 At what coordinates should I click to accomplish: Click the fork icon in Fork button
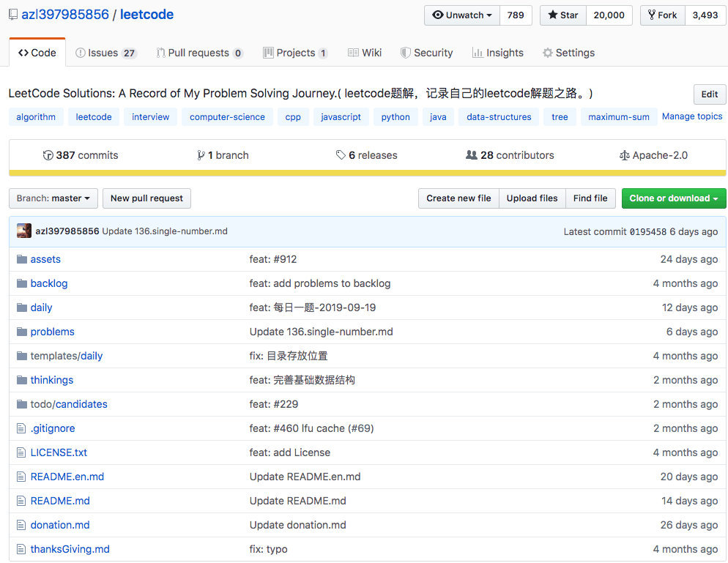tap(652, 15)
